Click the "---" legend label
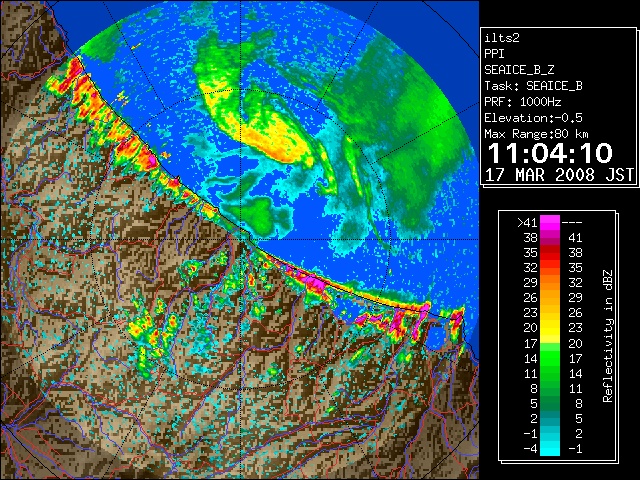The height and width of the screenshot is (480, 640). click(x=572, y=223)
